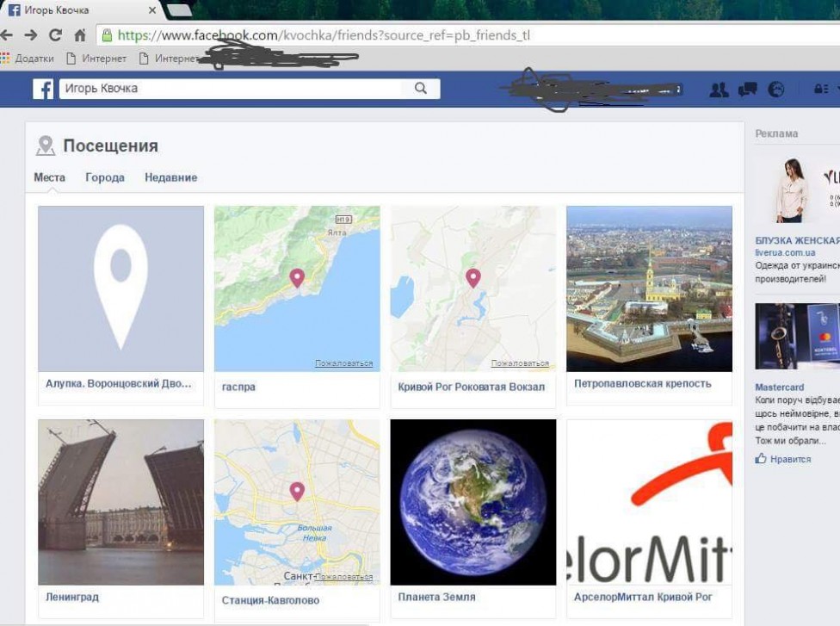The height and width of the screenshot is (626, 840).
Task: Click the Facebook search input field
Action: pos(231,89)
